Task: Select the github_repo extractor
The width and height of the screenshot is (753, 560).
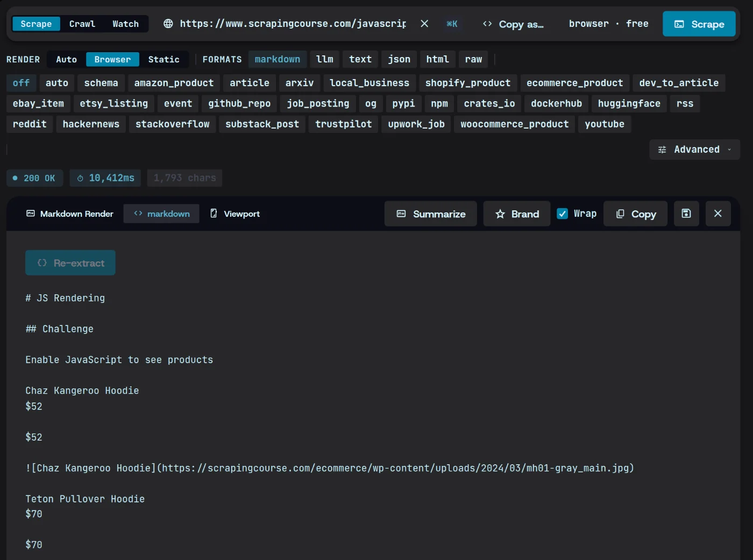Action: pos(239,103)
